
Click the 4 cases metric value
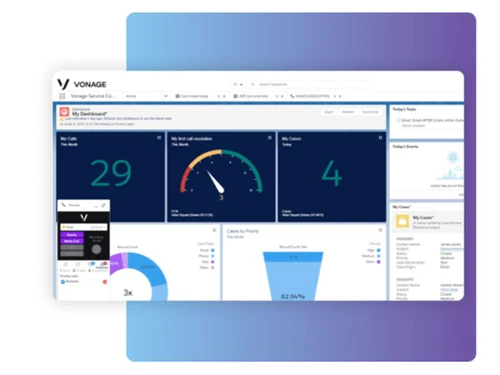point(332,173)
